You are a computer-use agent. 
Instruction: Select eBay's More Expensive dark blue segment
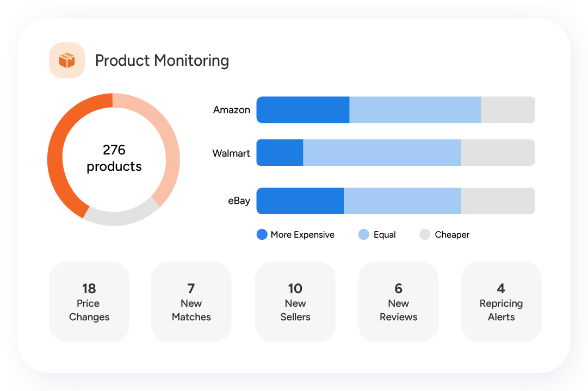click(x=300, y=201)
